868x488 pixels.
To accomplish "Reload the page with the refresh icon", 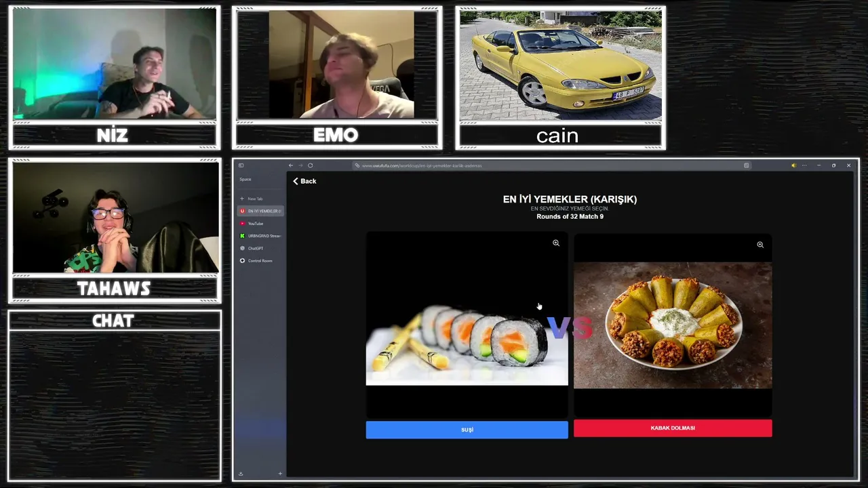I will point(311,165).
